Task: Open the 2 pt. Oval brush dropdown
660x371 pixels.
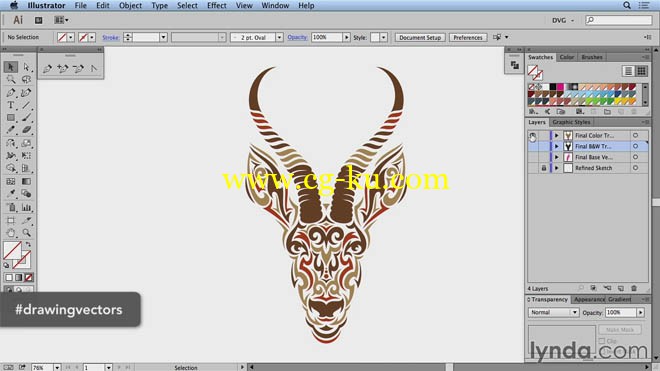Action: tap(279, 37)
